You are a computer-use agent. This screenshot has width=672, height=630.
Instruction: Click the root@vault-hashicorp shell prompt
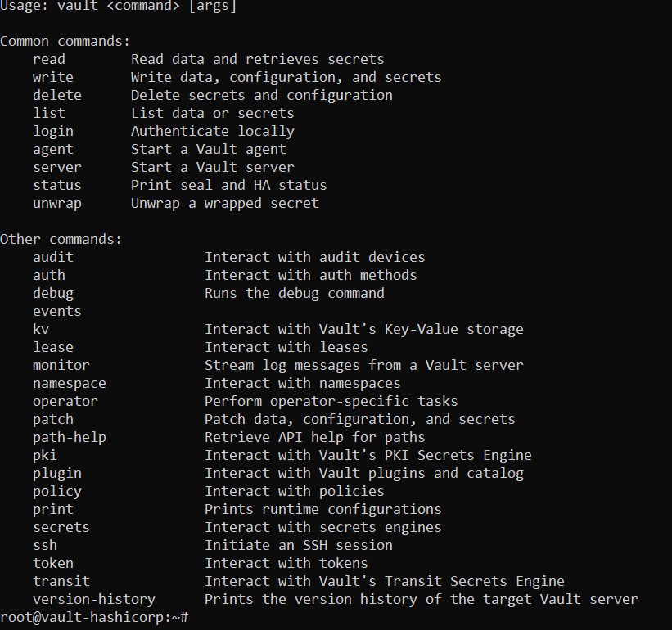pos(94,616)
